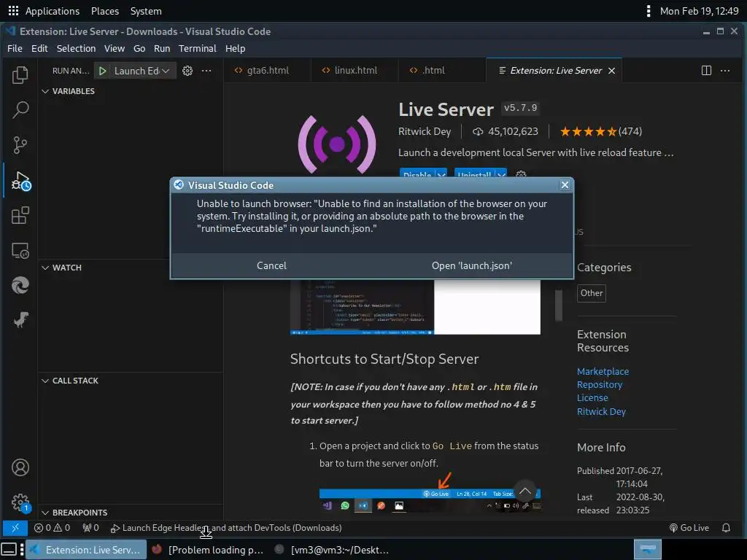Open the View menu

[x=115, y=48]
